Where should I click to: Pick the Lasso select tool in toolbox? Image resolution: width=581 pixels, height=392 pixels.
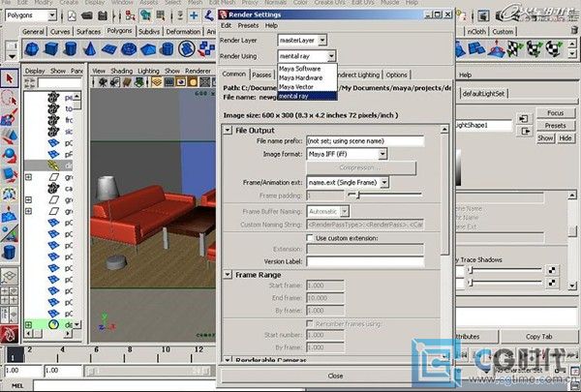(x=10, y=98)
